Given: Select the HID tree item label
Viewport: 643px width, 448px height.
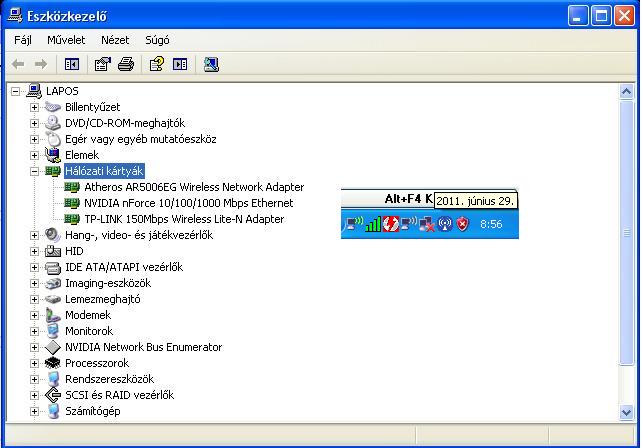Looking at the screenshot, I should (x=74, y=251).
